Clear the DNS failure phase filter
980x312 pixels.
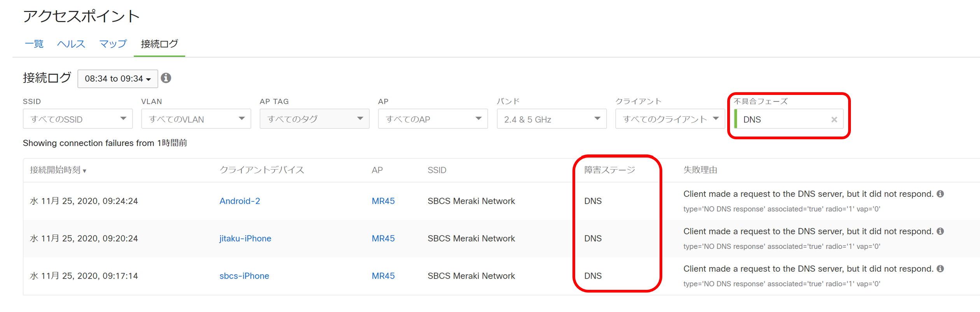click(x=834, y=119)
